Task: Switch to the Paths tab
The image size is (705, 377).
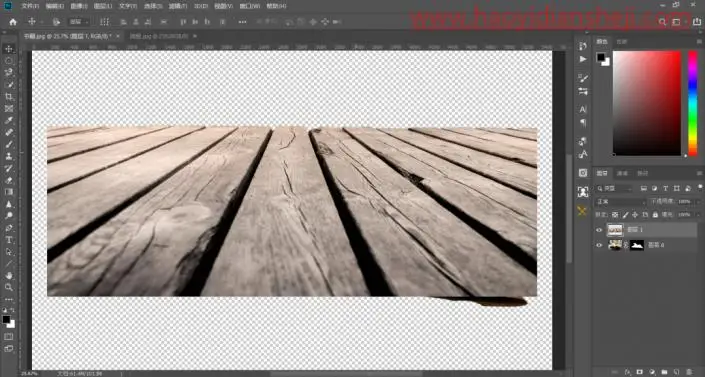Action: (x=643, y=173)
